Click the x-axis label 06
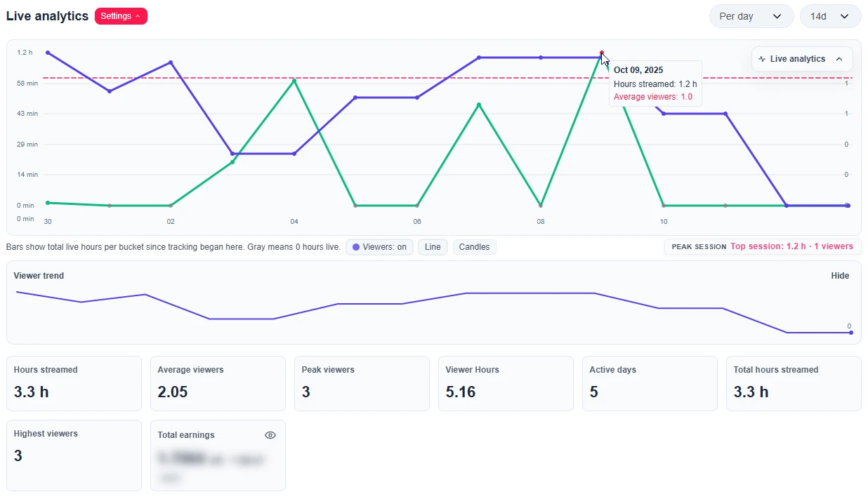The image size is (868, 499). 417,222
